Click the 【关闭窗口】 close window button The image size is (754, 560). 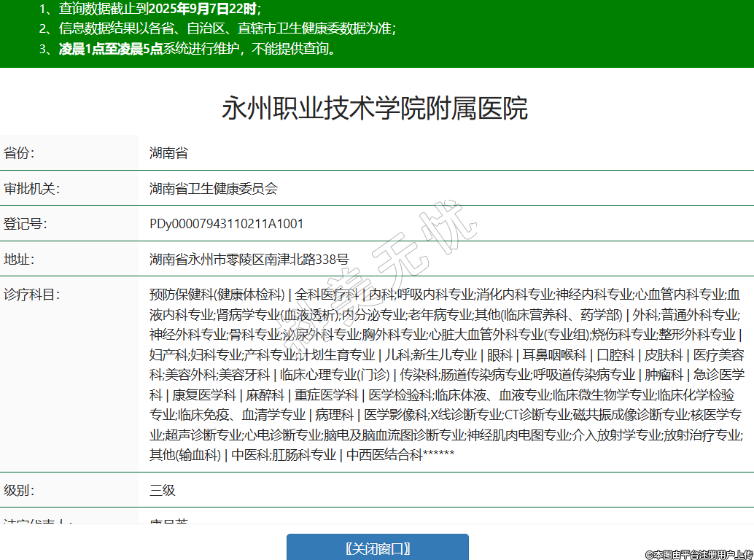[377, 548]
